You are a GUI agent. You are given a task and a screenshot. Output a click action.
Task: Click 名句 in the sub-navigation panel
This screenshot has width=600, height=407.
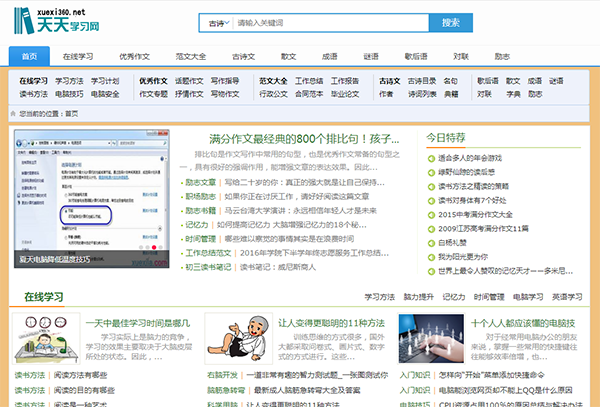pos(450,81)
